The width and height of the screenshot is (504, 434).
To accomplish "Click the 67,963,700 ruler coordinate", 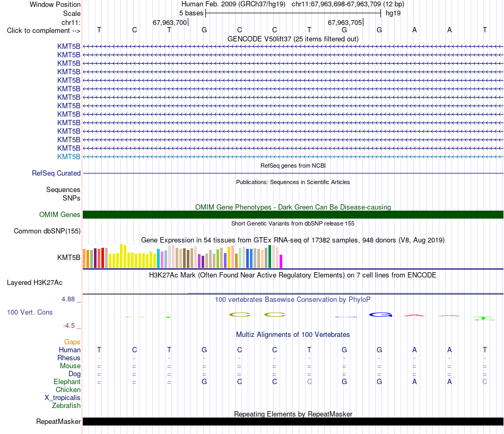I will (170, 22).
